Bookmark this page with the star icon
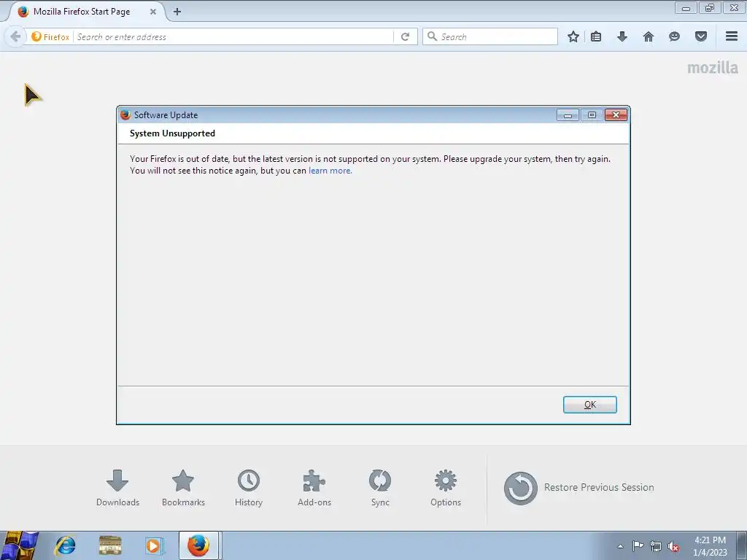 point(573,36)
